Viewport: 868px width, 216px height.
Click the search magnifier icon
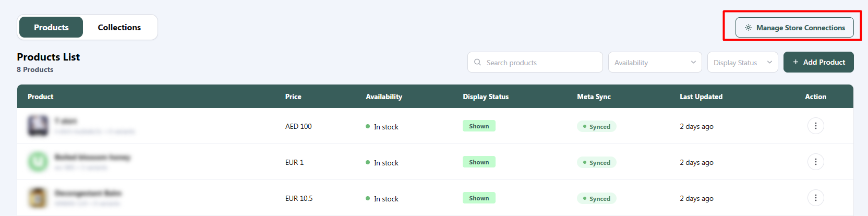click(477, 62)
